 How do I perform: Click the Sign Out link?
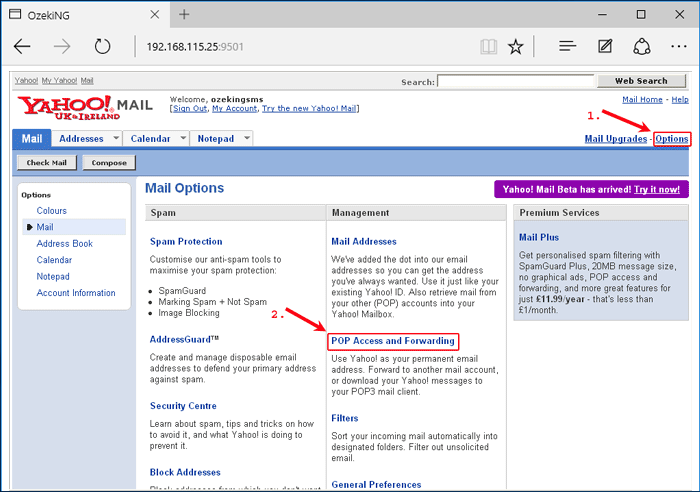[x=190, y=108]
